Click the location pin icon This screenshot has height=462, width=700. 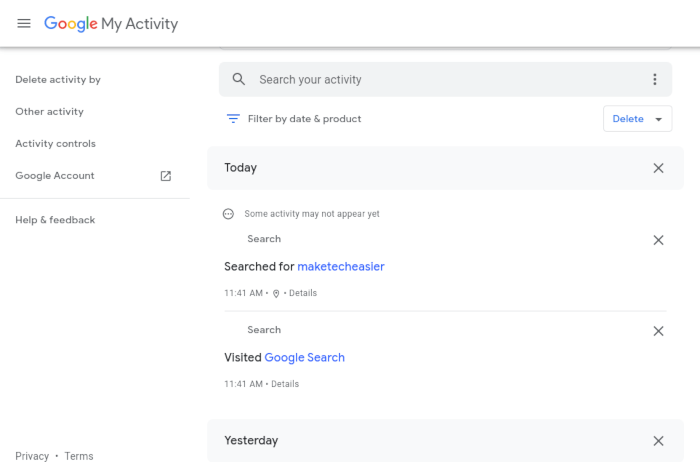[x=276, y=294]
